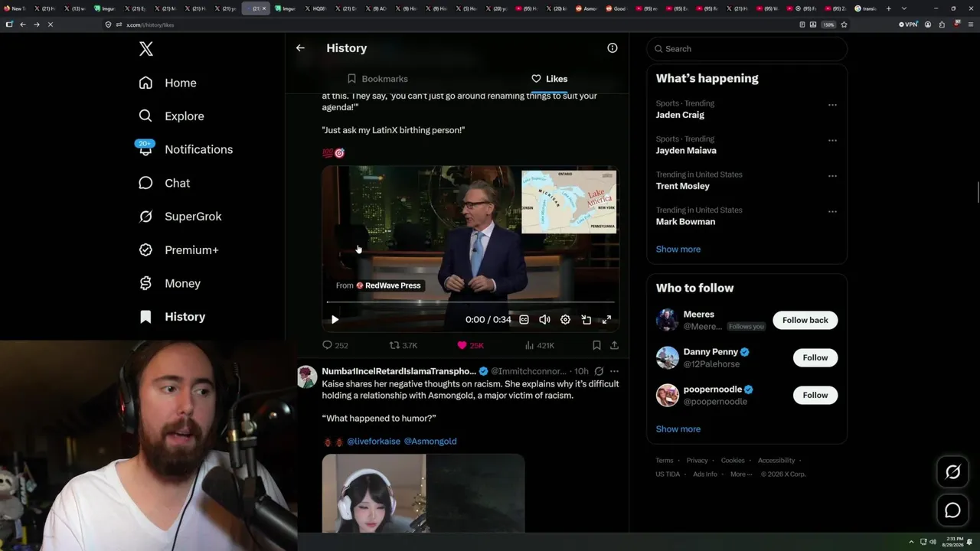Share the RedWave Press video post
The width and height of the screenshot is (980, 551).
[614, 345]
